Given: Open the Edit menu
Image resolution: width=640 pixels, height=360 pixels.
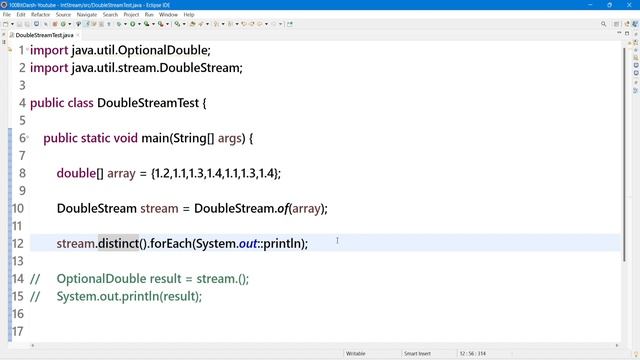Looking at the screenshot, I should point(21,14).
